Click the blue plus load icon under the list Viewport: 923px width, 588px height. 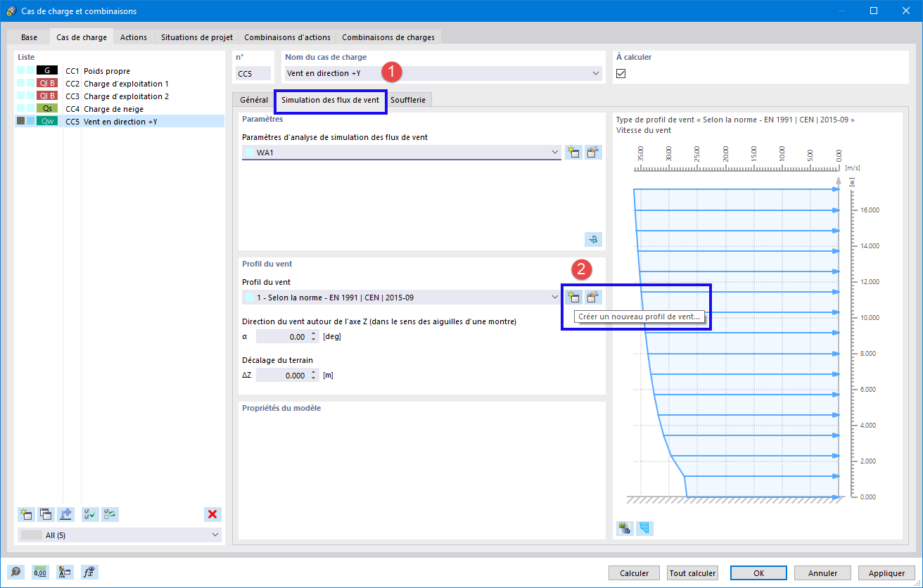click(66, 514)
